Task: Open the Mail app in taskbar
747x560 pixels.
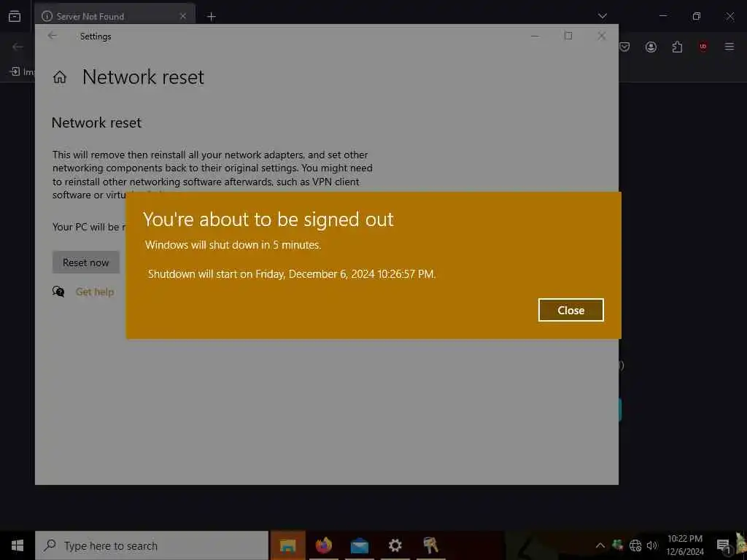Action: pos(359,545)
